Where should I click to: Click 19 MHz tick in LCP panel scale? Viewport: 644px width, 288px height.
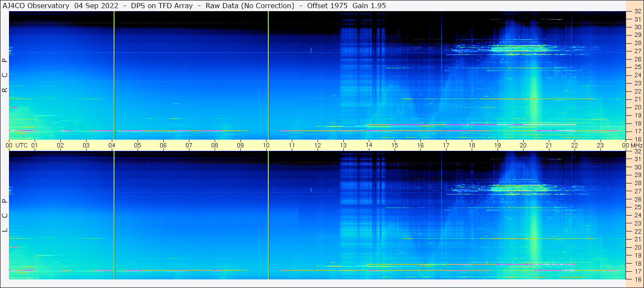(637, 255)
